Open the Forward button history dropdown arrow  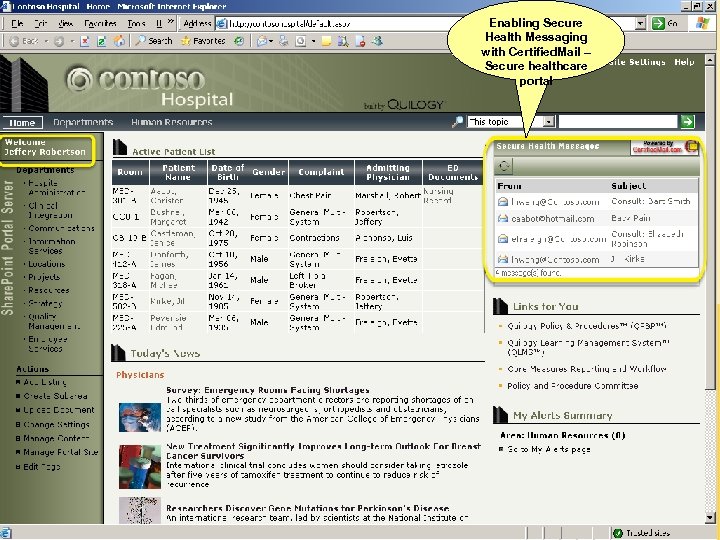tap(72, 41)
